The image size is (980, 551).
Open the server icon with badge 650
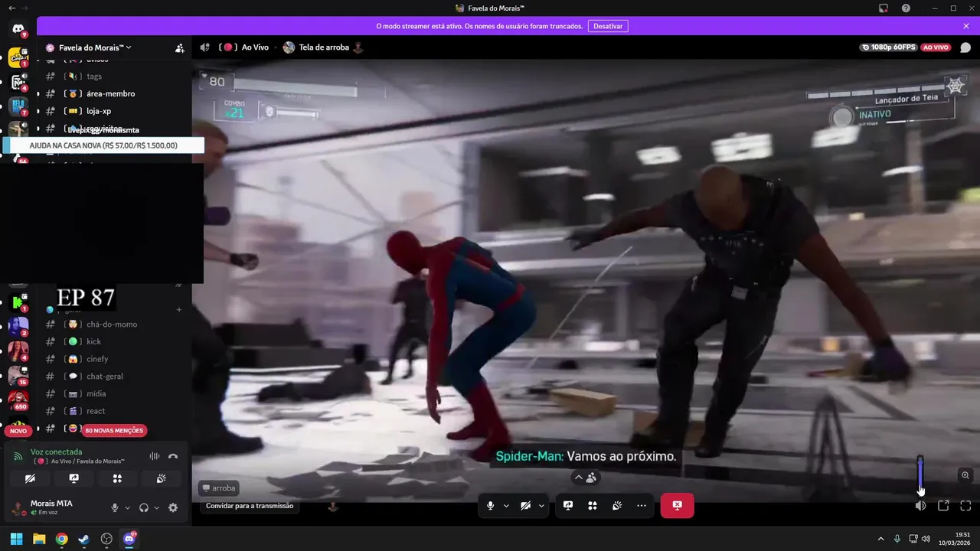(18, 399)
